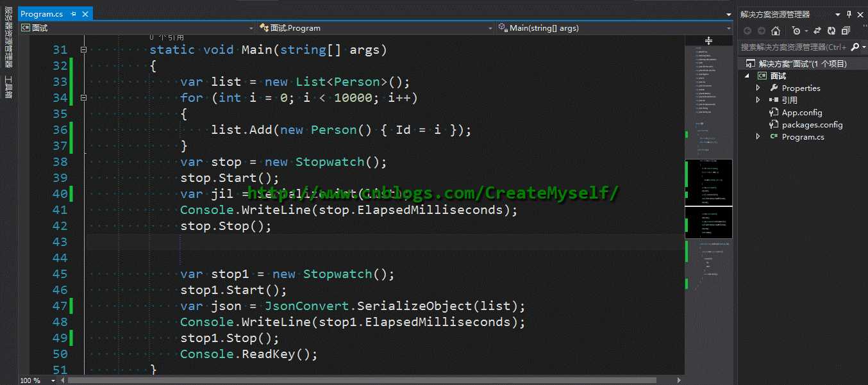Click 'list.Add(new Person() { Id = i });' line
Viewport: 868px width, 385px height.
[341, 129]
